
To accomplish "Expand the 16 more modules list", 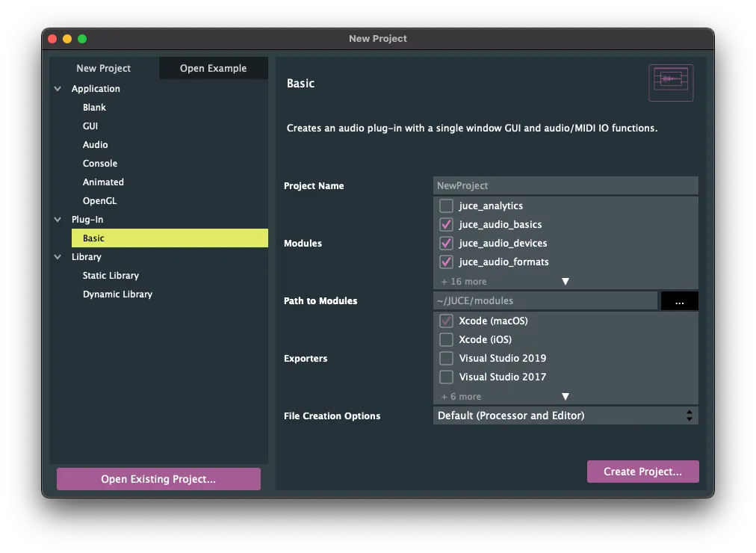I will click(566, 282).
